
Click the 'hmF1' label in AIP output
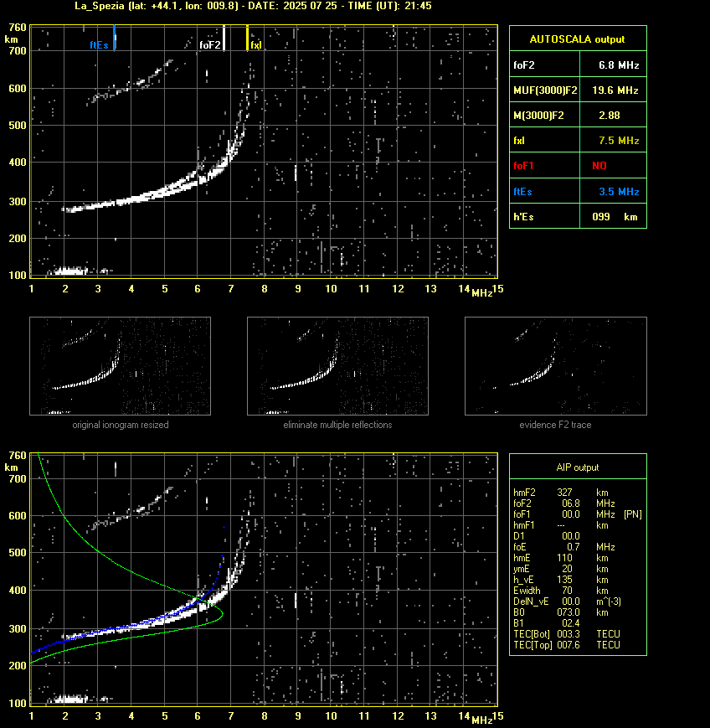pyautogui.click(x=523, y=525)
